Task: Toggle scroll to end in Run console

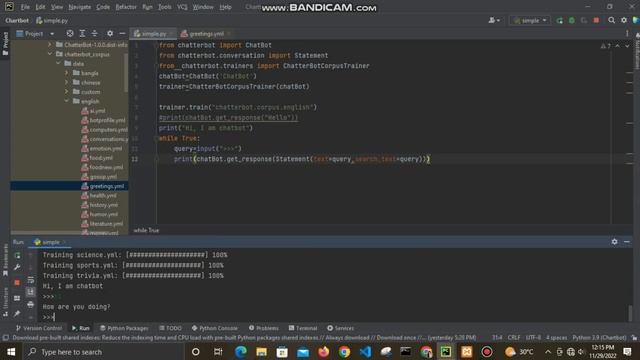Action: tap(31, 292)
